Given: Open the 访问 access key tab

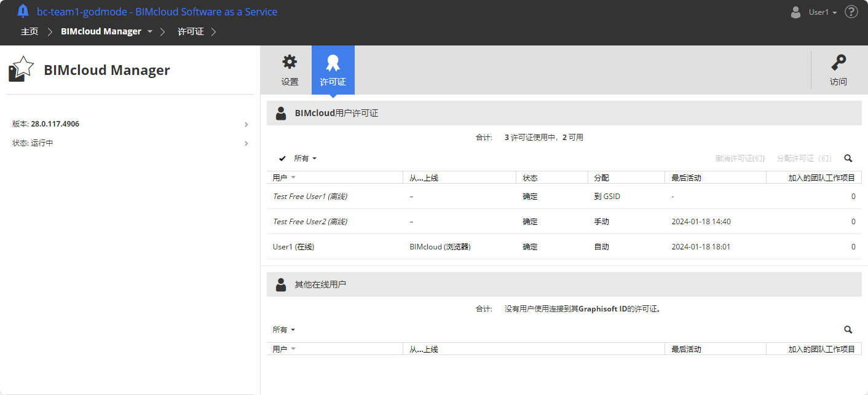Looking at the screenshot, I should (838, 70).
